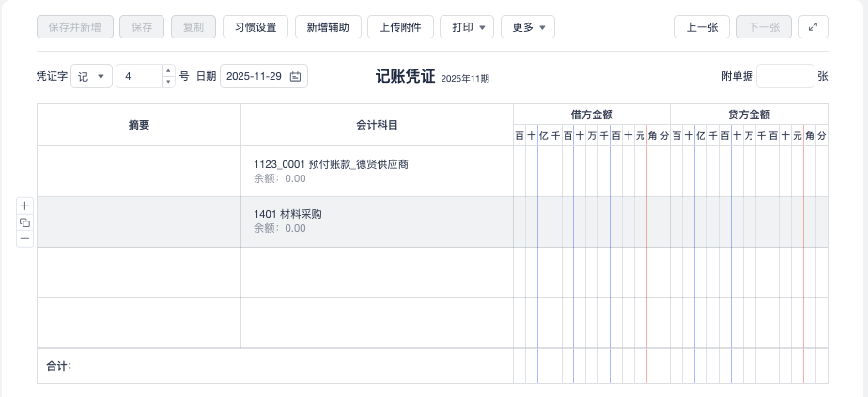Viewport: 868px width, 397px height.
Task: Expand the 更多 dropdown menu
Action: click(x=527, y=27)
